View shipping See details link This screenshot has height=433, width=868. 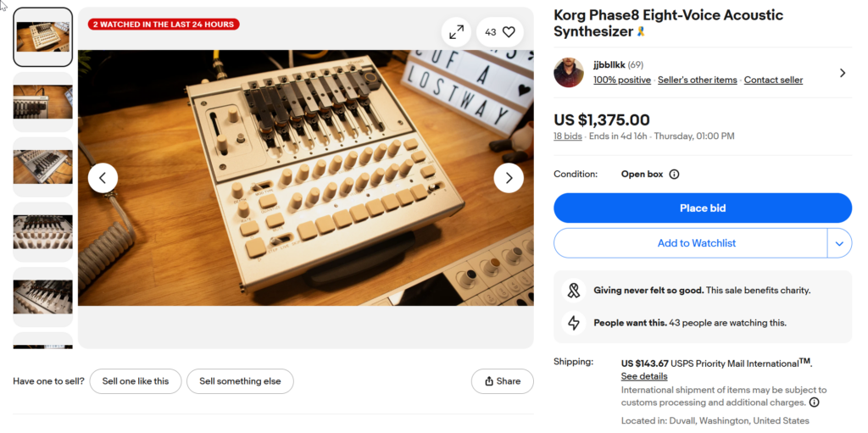click(644, 376)
